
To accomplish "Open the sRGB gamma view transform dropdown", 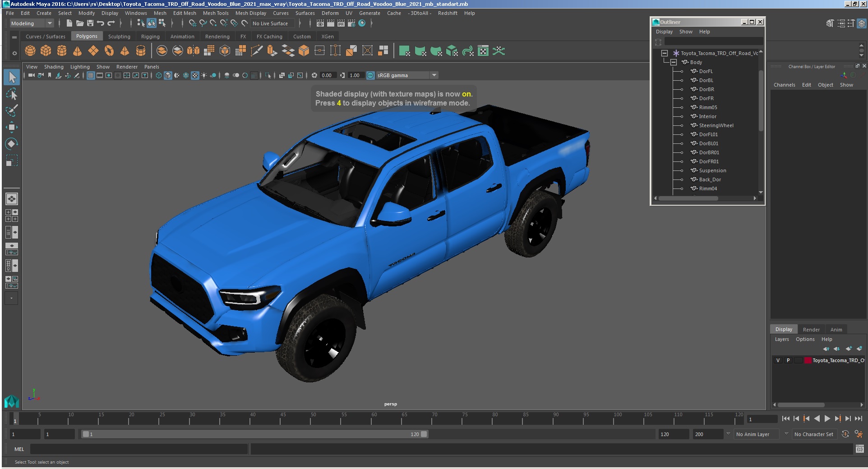I will 407,75.
